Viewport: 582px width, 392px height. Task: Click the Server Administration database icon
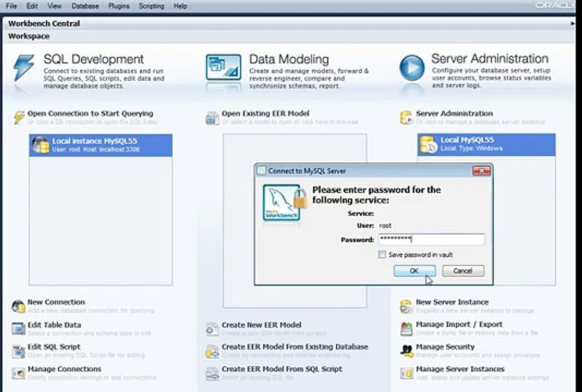407,118
